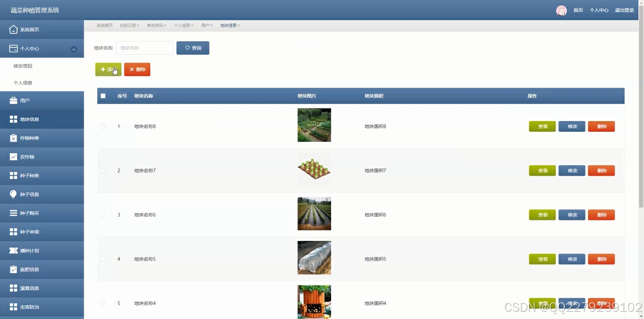Switch to the 收获记录 tab

tap(128, 25)
